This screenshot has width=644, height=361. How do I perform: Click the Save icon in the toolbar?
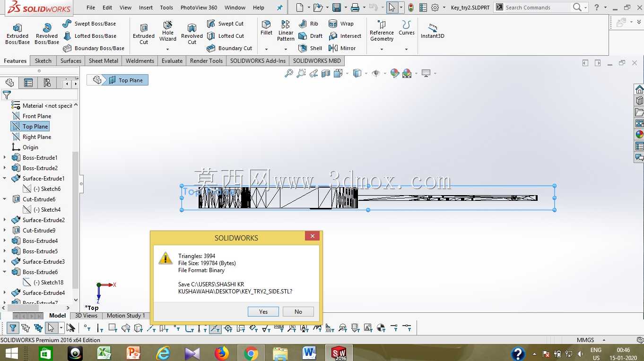(337, 8)
